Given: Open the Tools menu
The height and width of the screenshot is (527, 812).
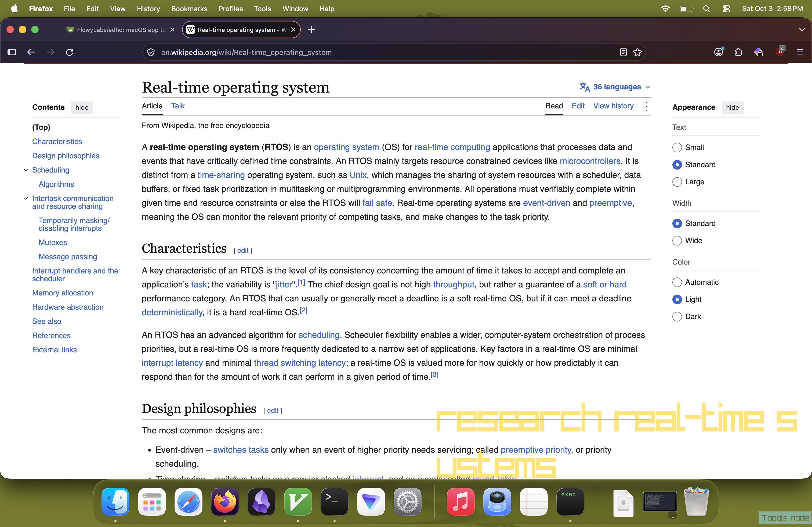Looking at the screenshot, I should [x=262, y=9].
